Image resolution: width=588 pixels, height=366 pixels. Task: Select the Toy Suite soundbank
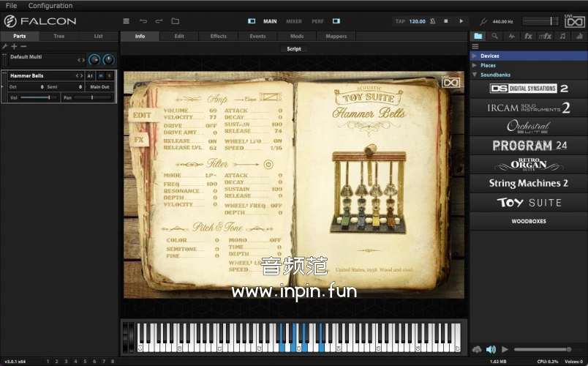pos(529,202)
